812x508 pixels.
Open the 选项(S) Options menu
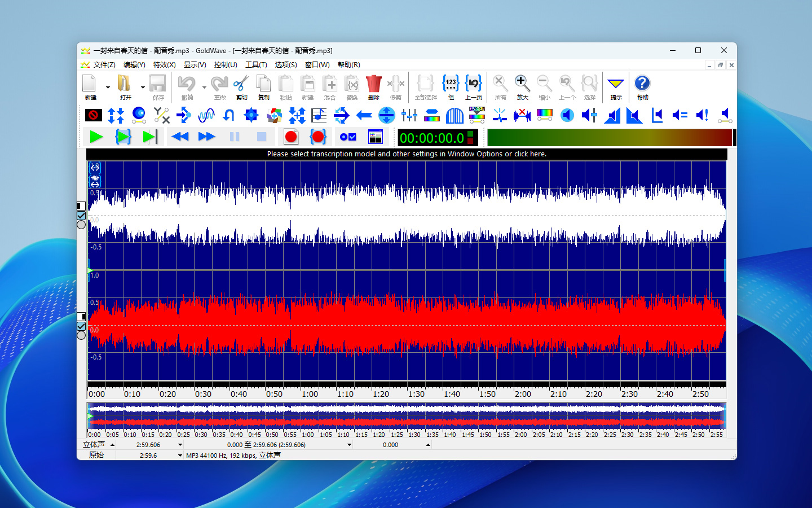click(286, 65)
